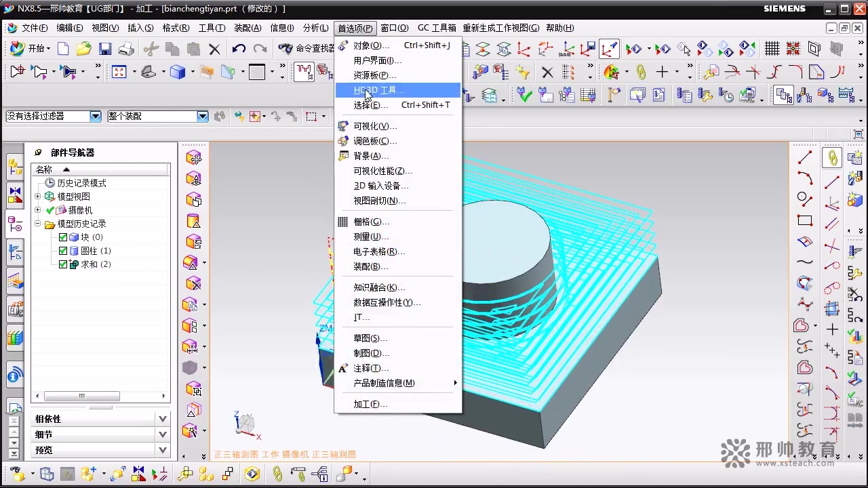Toggle the 摄像机 checkmark in navigator

click(50, 210)
